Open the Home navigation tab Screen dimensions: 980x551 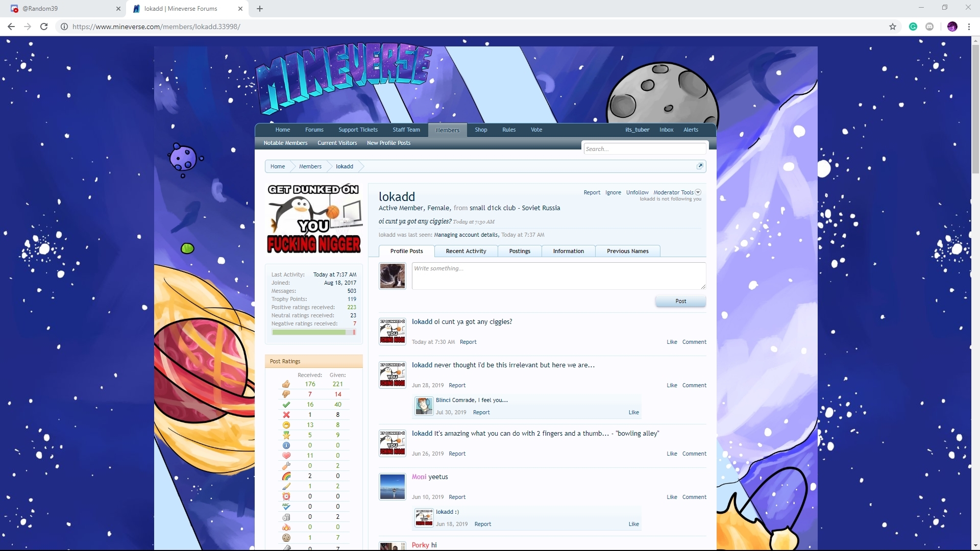coord(282,130)
